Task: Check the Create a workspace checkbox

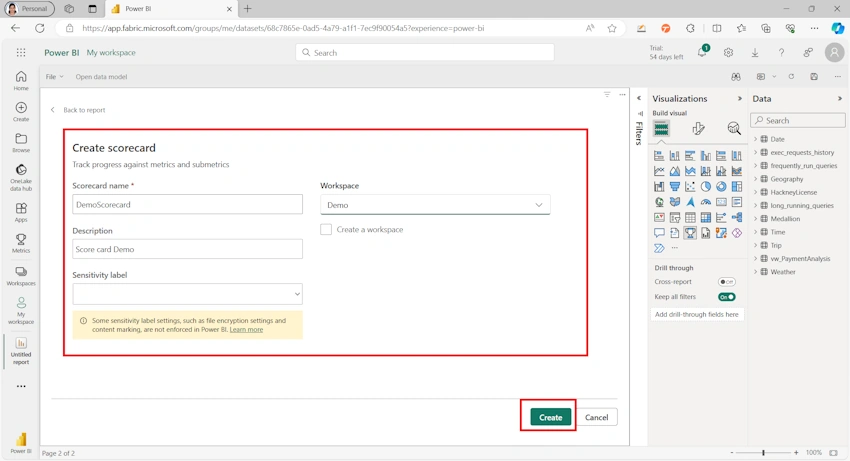Action: (x=326, y=229)
